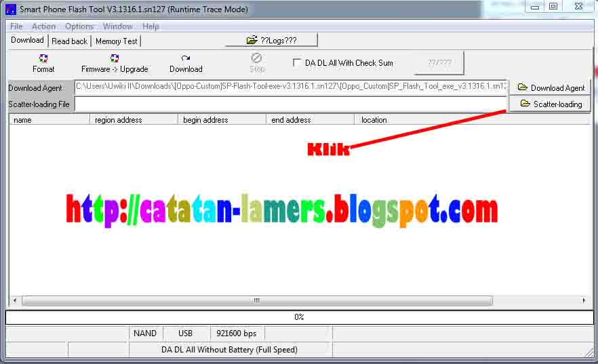Image resolution: width=598 pixels, height=364 pixels.
Task: Click the empty Scatter-loading File field
Action: [x=291, y=104]
